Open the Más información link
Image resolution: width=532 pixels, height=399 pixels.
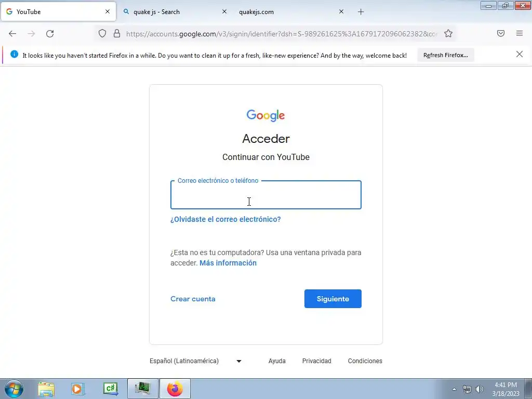point(228,263)
